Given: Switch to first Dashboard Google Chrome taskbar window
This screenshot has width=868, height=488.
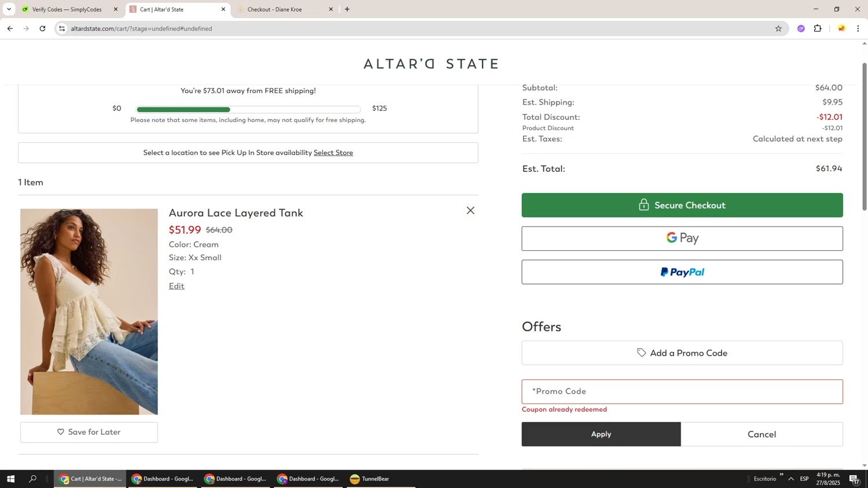Looking at the screenshot, I should (x=163, y=479).
